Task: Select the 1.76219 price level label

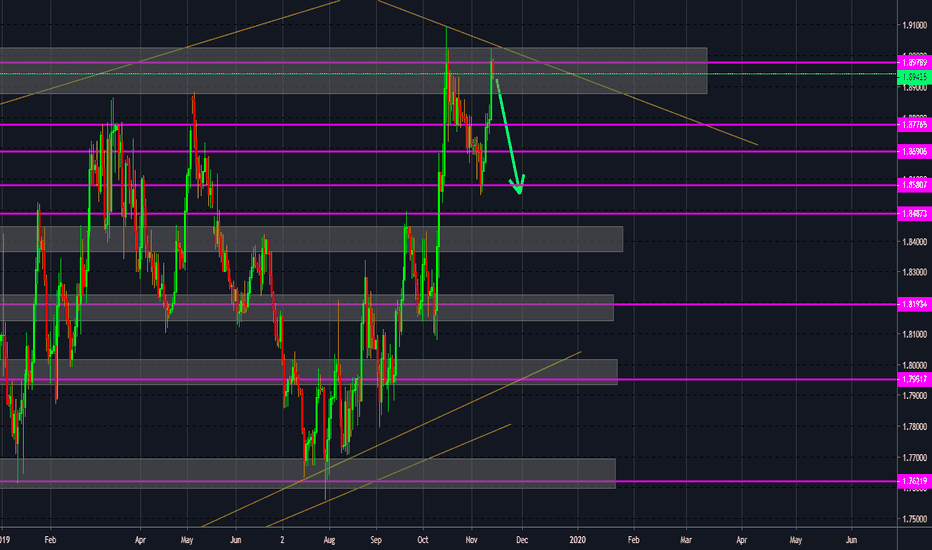Action: (x=911, y=481)
